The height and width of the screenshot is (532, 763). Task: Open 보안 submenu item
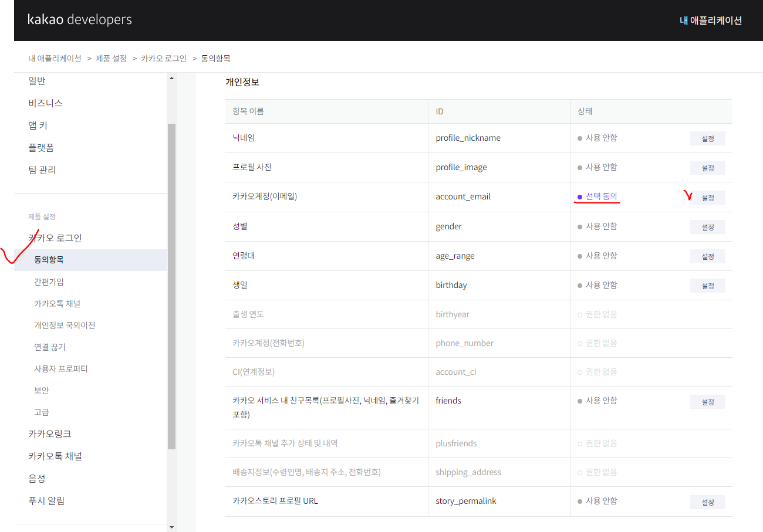pyautogui.click(x=42, y=391)
